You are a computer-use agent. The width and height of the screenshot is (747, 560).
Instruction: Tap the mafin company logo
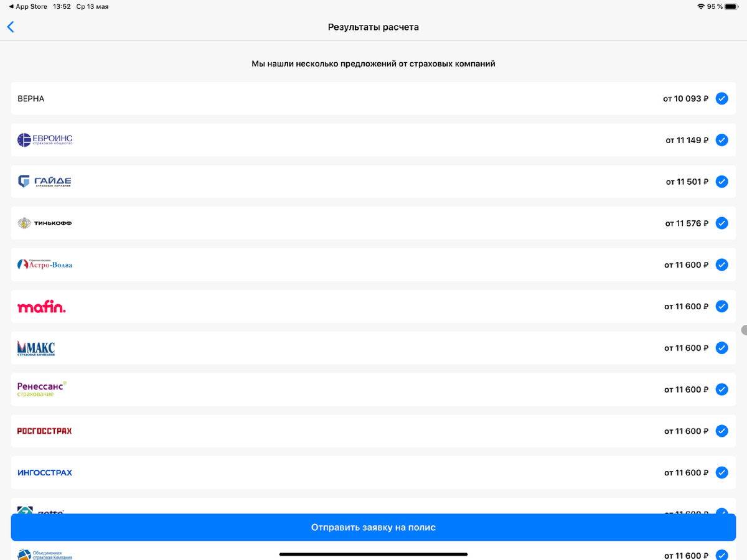[x=41, y=306]
